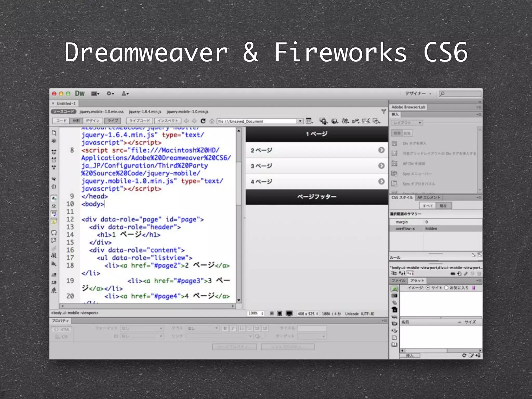Image resolution: width=532 pixels, height=399 pixels.
Task: Switch to ファイル tab
Action: (x=398, y=281)
